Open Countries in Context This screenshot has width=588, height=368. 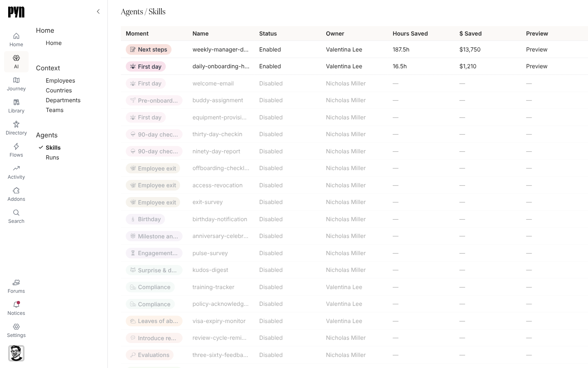click(x=59, y=90)
